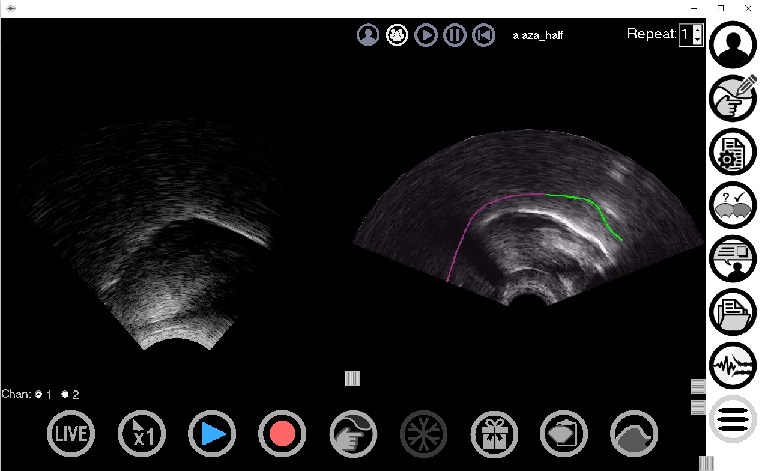Rewind reference clip to start
762x471 pixels.
click(x=483, y=36)
